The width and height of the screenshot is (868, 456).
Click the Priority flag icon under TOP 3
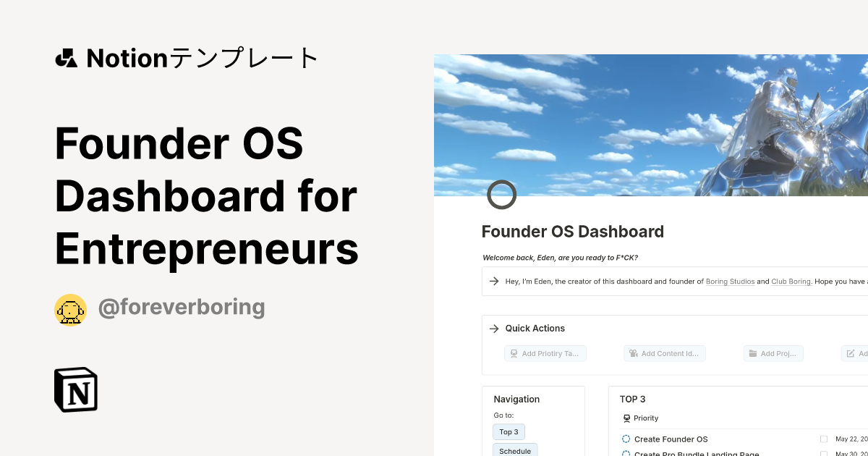click(x=626, y=418)
